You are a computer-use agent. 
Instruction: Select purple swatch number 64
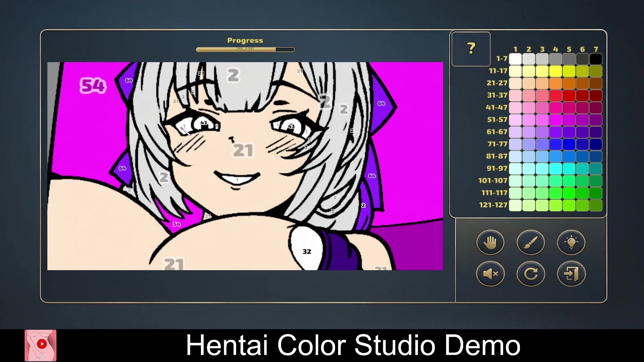pyautogui.click(x=555, y=132)
